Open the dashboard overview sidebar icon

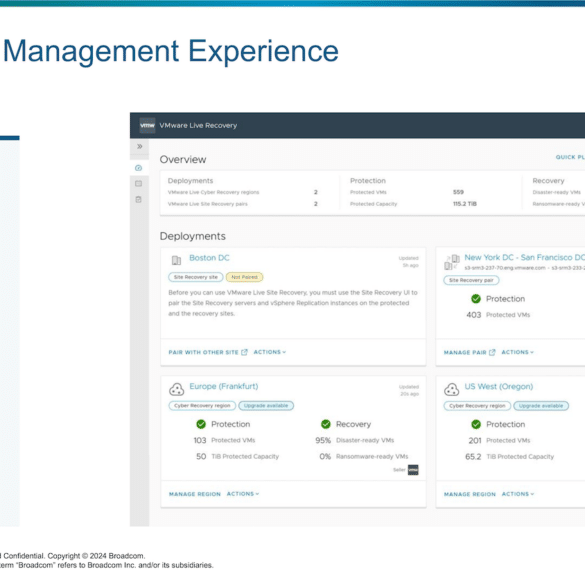point(138,168)
